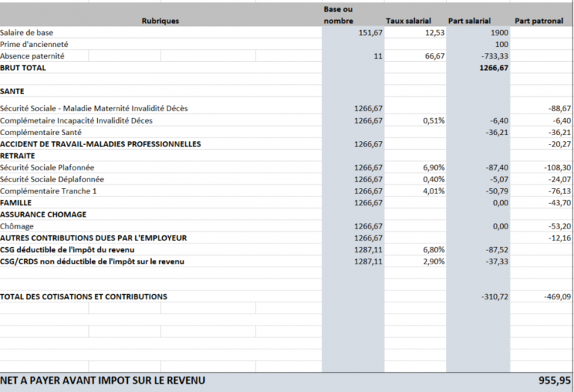The width and height of the screenshot is (574, 392).
Task: Select the 1287,11 base for CSG/CRDS non déductible
Action: [368, 261]
